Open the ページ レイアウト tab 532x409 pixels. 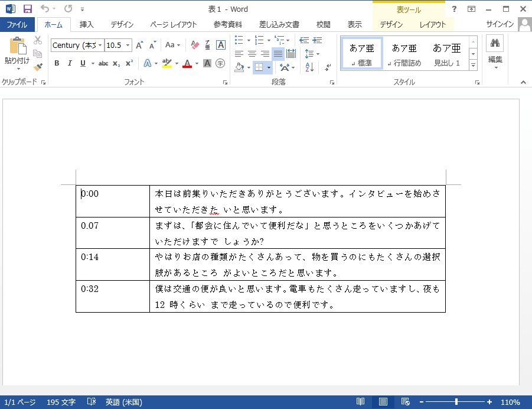click(x=174, y=25)
